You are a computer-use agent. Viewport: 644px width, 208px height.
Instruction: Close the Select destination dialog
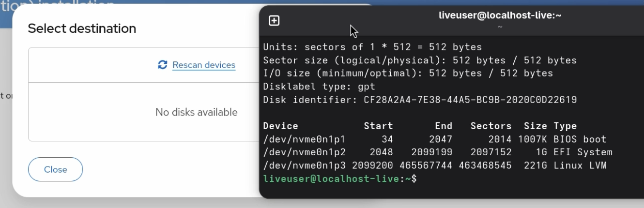coord(56,169)
